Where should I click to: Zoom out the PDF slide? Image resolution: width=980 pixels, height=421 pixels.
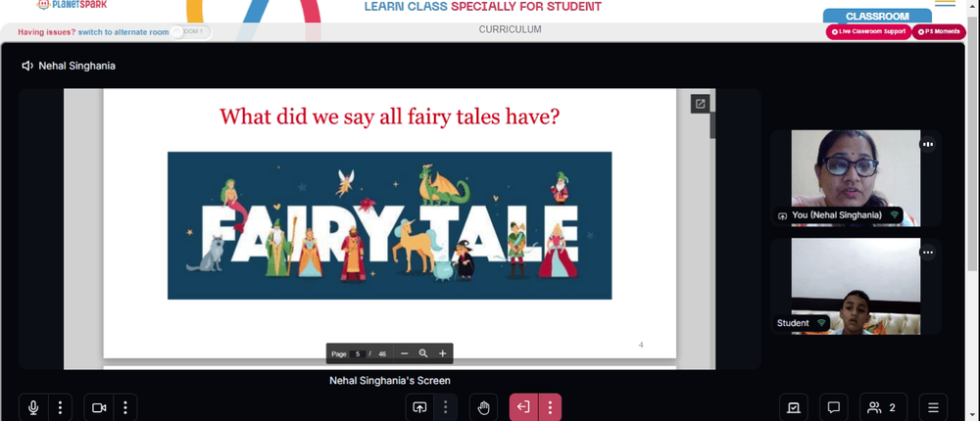405,353
